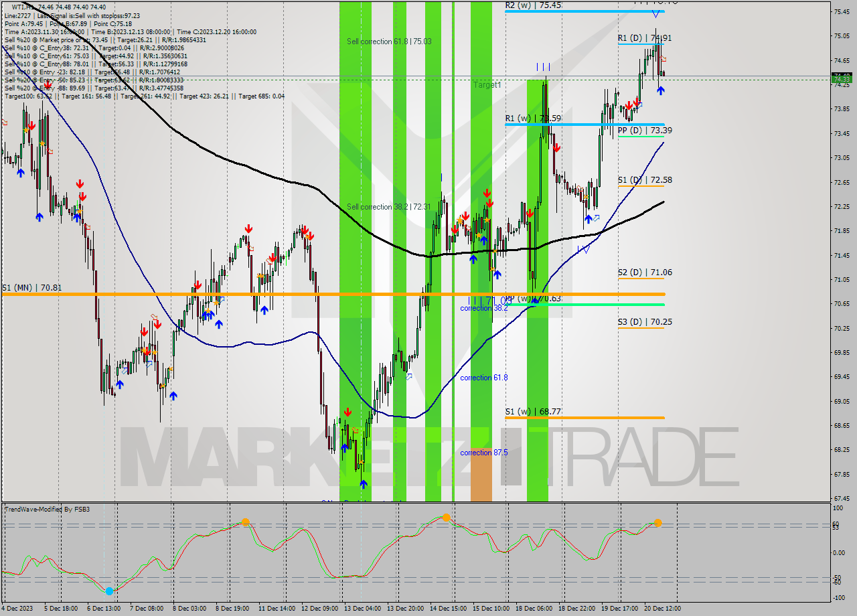The image size is (857, 616).
Task: Click the 'TrendWave-Modified By FSB3' indicator title
Action: pos(47,510)
